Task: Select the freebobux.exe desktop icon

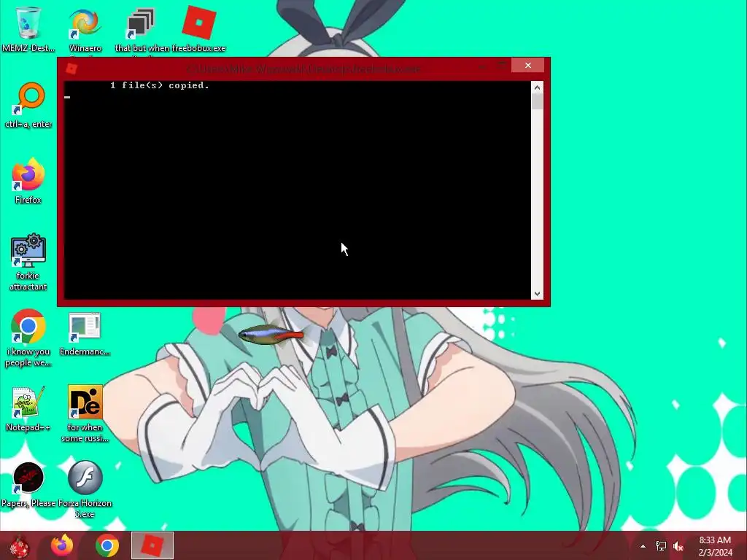Action: pos(198,28)
